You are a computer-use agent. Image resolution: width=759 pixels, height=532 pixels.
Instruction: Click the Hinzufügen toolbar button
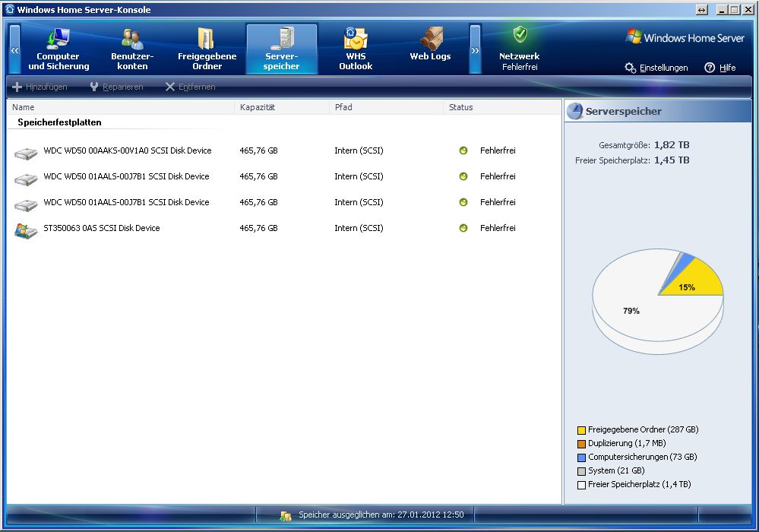click(x=40, y=87)
